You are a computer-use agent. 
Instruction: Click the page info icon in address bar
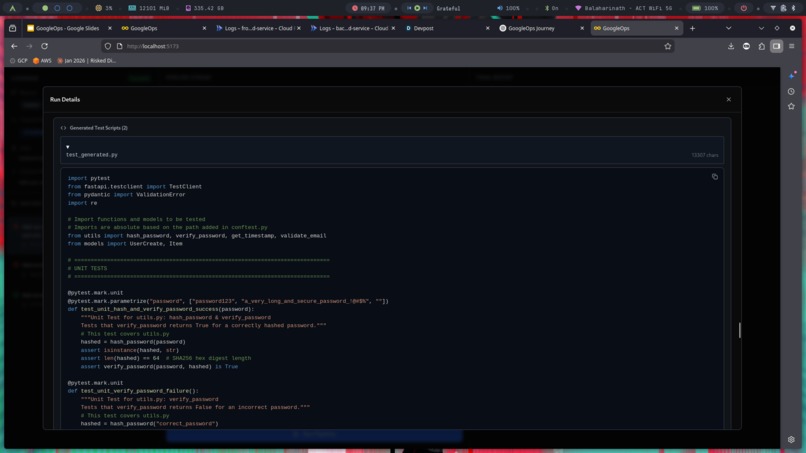click(119, 46)
